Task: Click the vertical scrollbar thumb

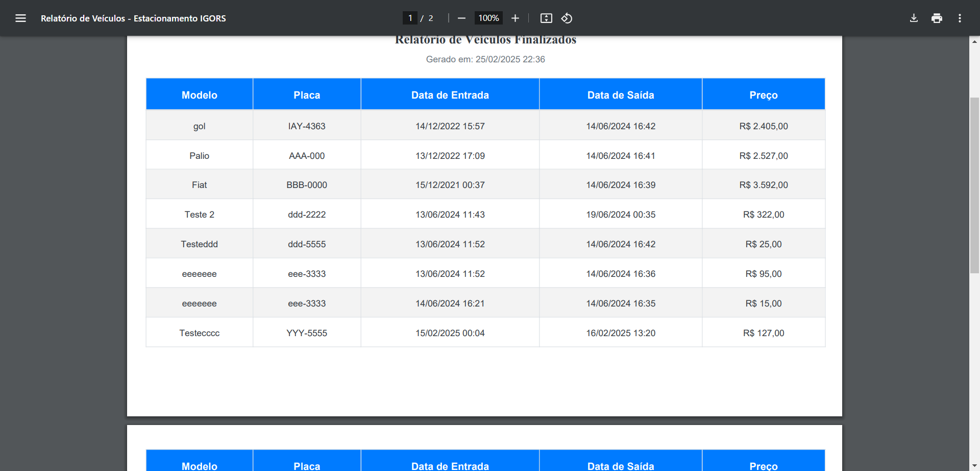Action: tap(974, 185)
